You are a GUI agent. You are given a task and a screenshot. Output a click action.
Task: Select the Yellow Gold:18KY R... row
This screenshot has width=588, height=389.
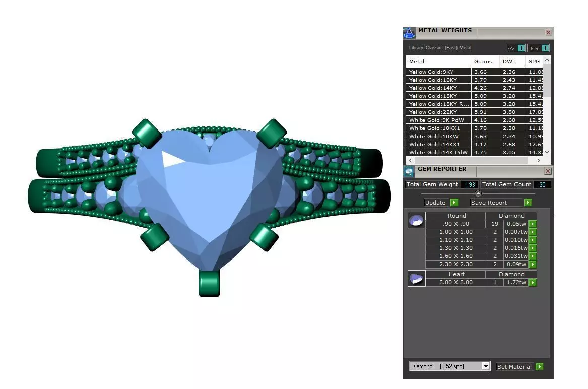pyautogui.click(x=474, y=104)
